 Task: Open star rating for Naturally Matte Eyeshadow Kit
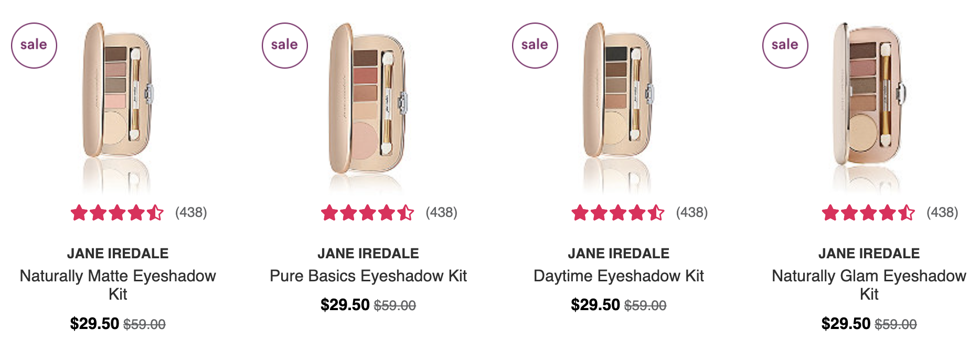[x=117, y=213]
